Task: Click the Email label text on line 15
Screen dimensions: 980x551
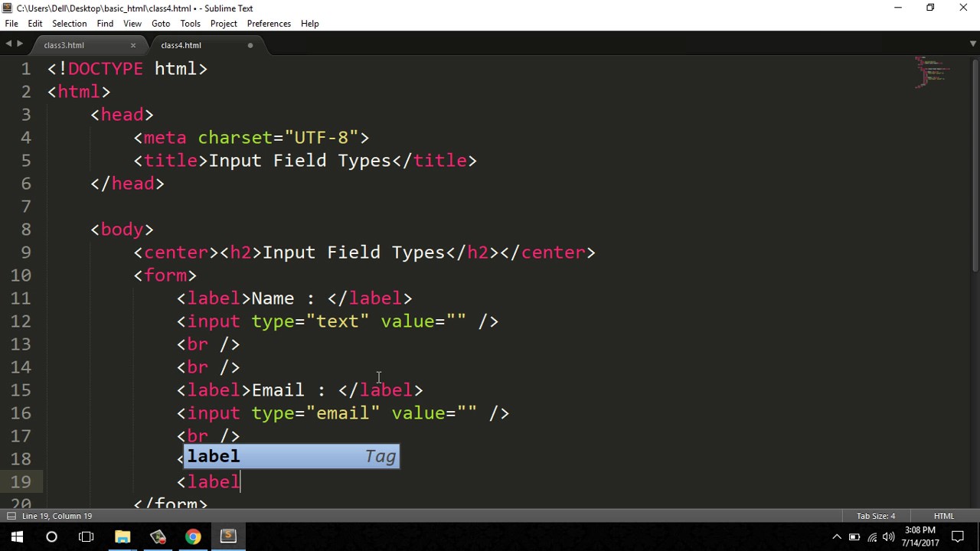Action: coord(277,390)
